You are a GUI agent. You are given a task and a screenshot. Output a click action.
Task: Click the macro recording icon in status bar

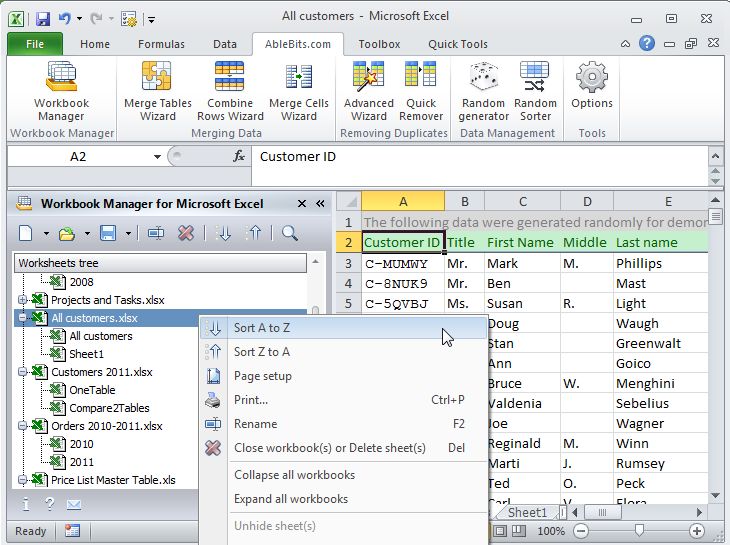pyautogui.click(x=72, y=531)
